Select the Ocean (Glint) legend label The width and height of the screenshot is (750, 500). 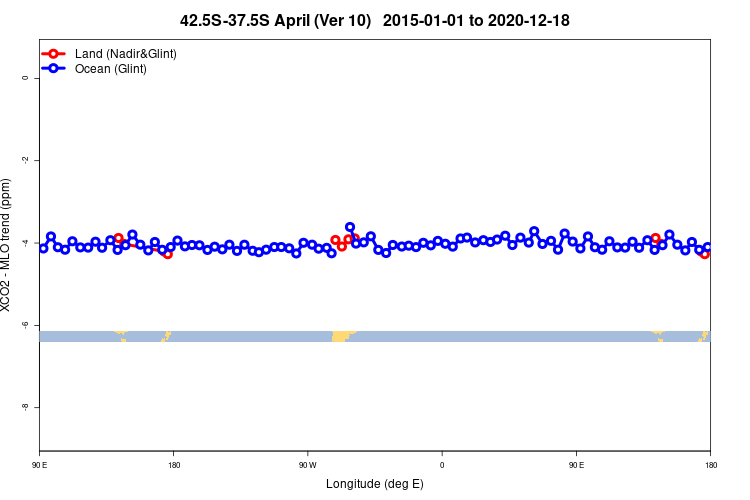[x=110, y=69]
